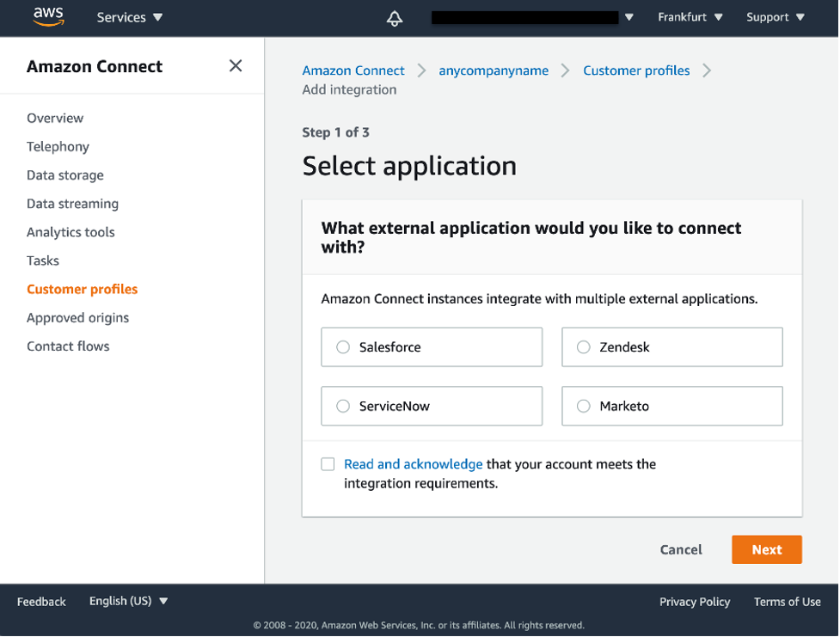
Task: Expand the redacted account name menu
Action: pyautogui.click(x=628, y=17)
